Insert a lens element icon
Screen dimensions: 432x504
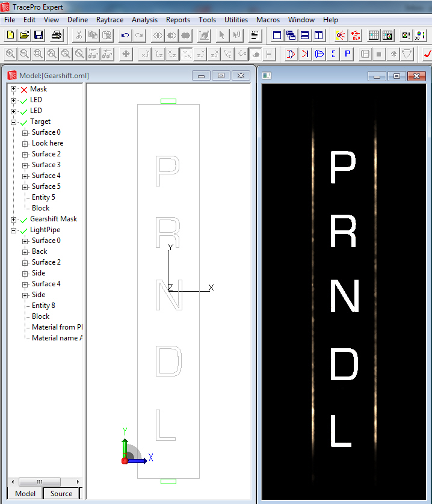(x=291, y=54)
